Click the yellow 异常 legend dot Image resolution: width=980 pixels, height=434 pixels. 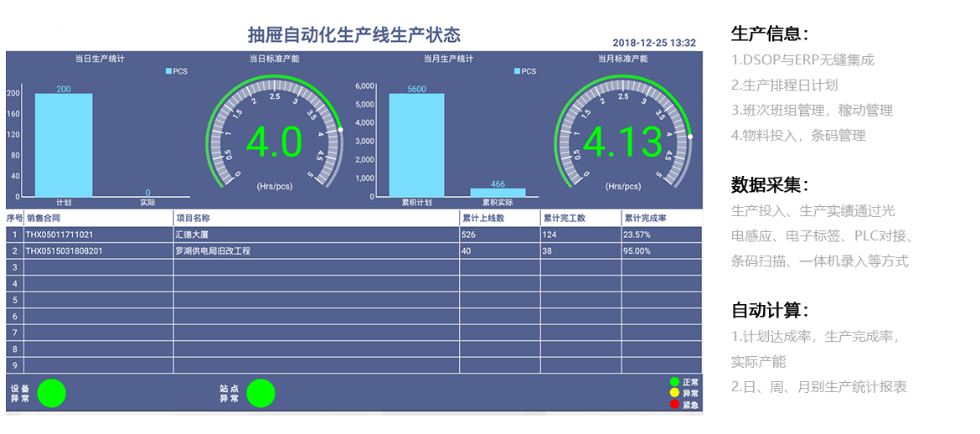tap(674, 393)
